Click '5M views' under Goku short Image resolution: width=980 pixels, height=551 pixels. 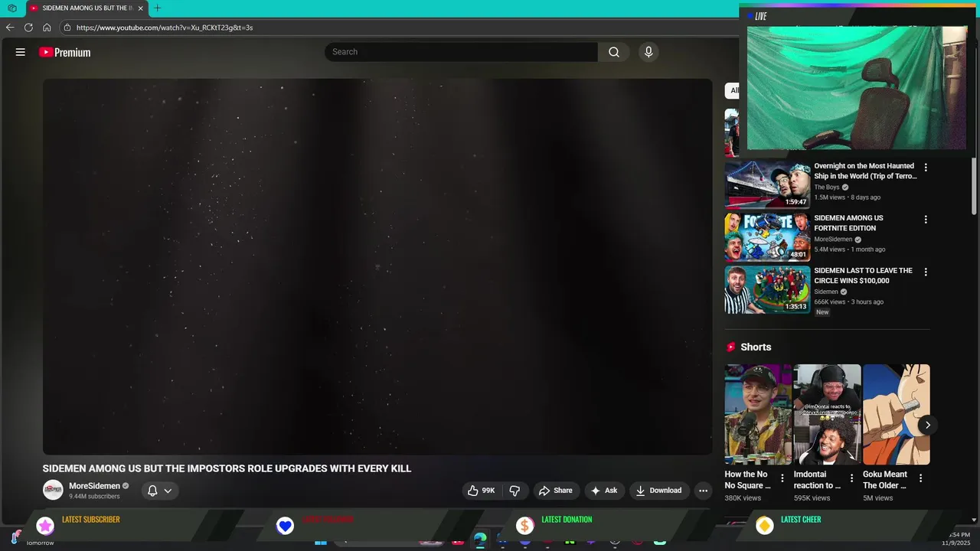(x=878, y=498)
